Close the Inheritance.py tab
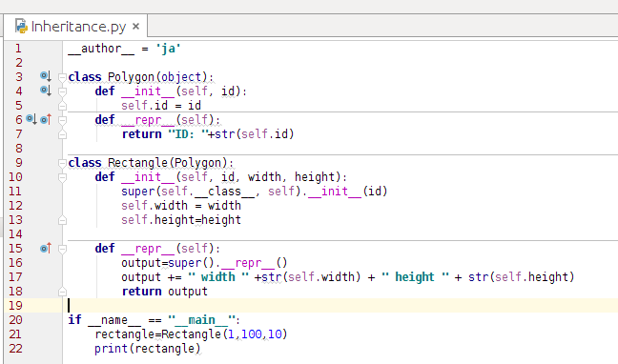This screenshot has width=618, height=364. tap(136, 27)
